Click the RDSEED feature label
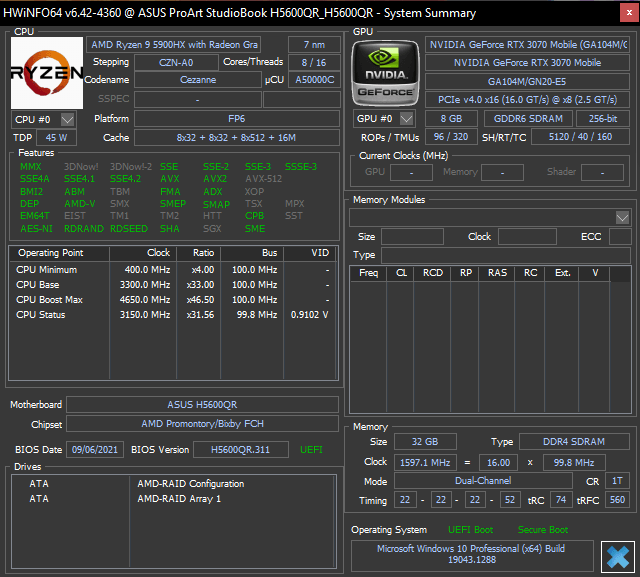Viewport: 640px width, 577px height. [129, 229]
